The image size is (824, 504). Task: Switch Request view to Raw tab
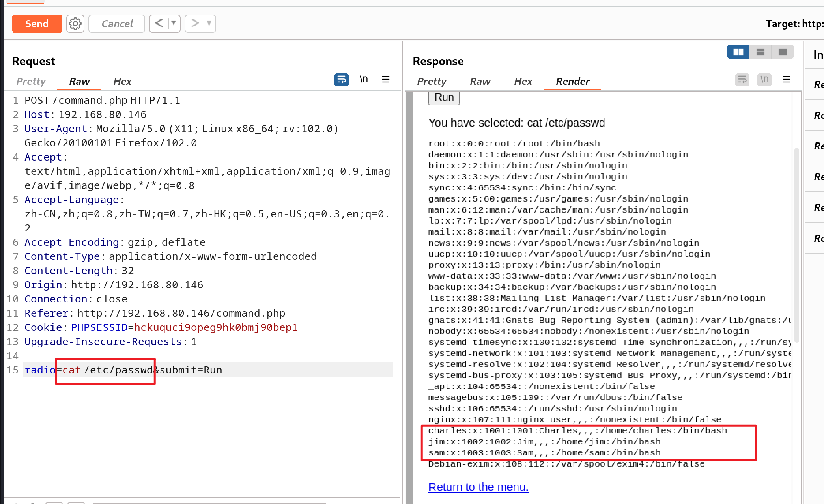pos(79,81)
